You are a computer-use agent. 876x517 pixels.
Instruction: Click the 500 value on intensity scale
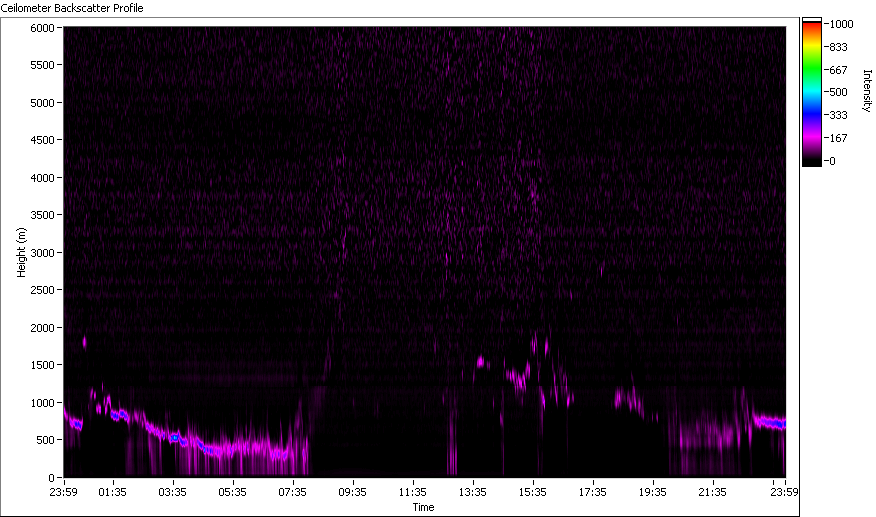(839, 92)
